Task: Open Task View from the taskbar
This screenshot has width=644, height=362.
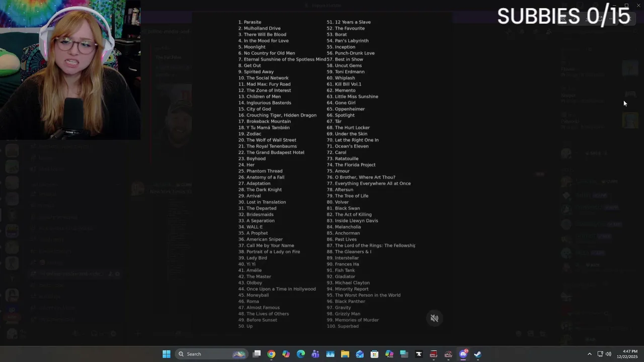Action: (257, 354)
